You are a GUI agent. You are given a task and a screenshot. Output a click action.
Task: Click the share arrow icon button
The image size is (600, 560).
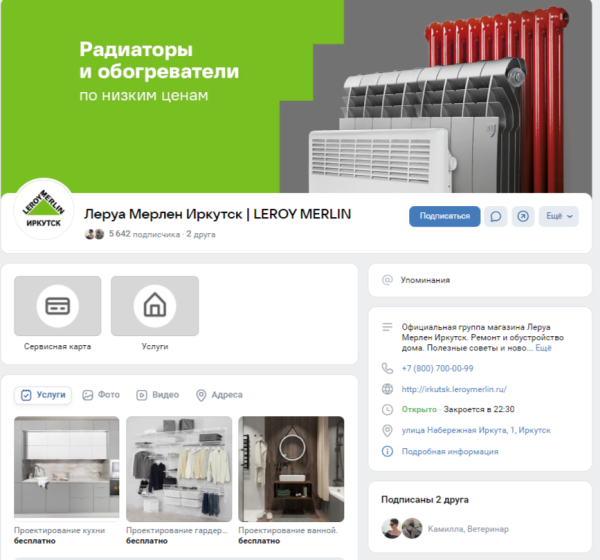[523, 216]
